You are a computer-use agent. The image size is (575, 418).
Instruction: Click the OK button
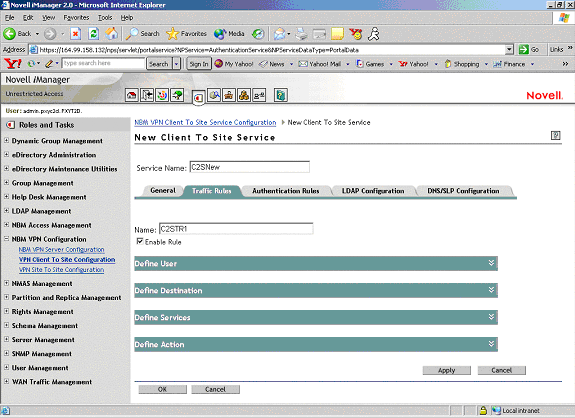click(x=162, y=389)
